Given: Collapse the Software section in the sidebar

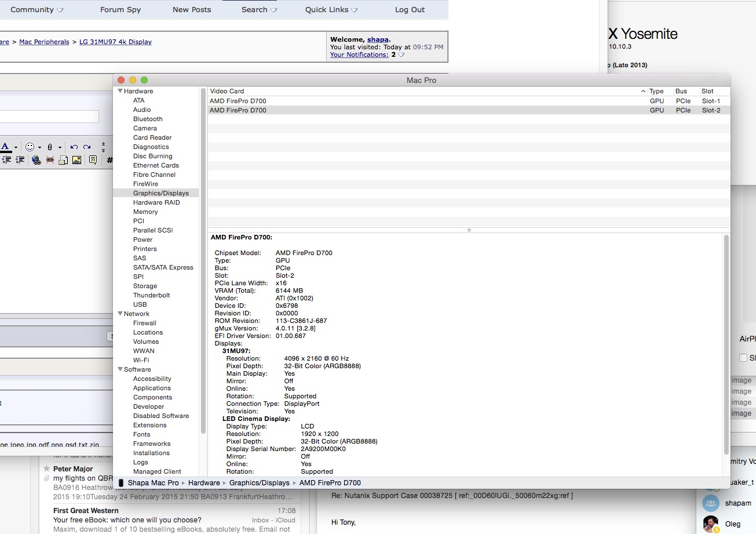Looking at the screenshot, I should (x=120, y=369).
